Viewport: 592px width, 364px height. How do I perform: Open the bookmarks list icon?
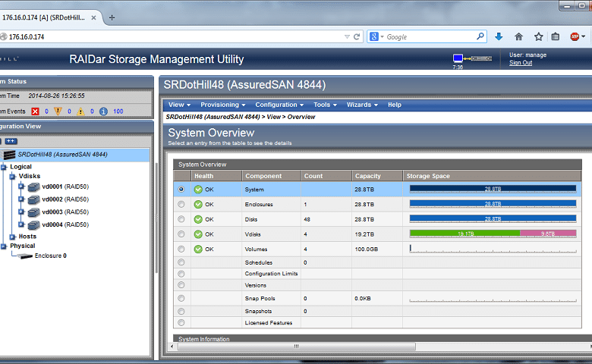tap(556, 36)
